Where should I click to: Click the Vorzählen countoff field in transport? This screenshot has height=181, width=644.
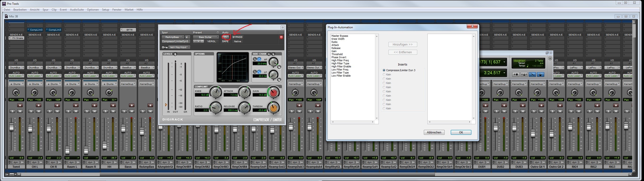(519, 61)
